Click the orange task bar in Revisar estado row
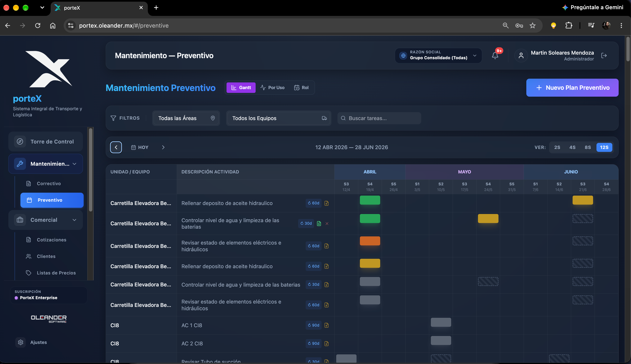631x364 pixels. [x=370, y=241]
